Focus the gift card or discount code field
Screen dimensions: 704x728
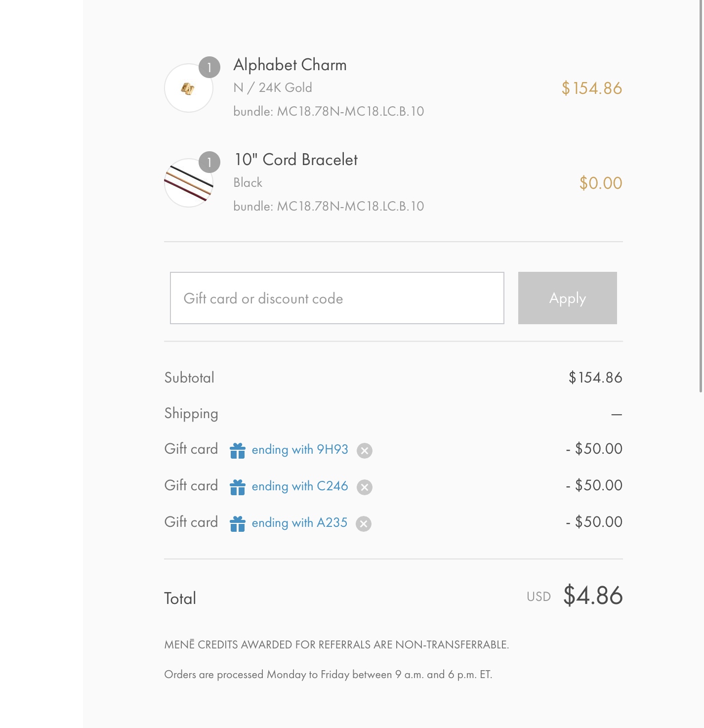point(337,298)
